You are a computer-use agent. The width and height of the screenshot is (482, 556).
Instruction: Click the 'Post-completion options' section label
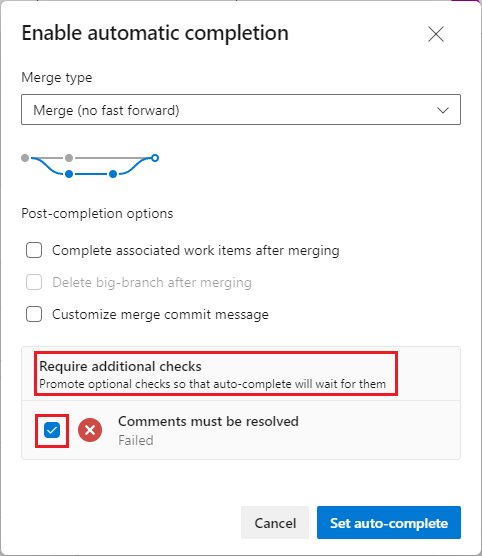pyautogui.click(x=97, y=213)
